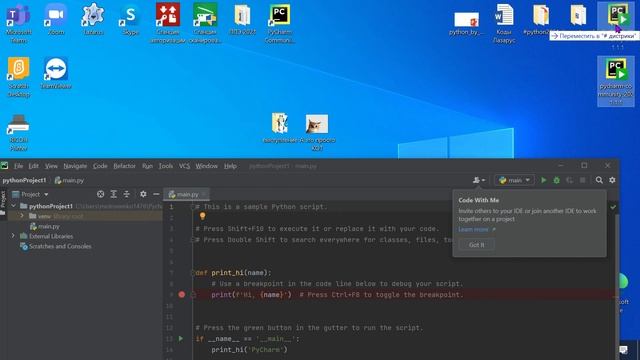This screenshot has height=360, width=640.
Task: Click the Run with Coverage icon
Action: tap(569, 180)
